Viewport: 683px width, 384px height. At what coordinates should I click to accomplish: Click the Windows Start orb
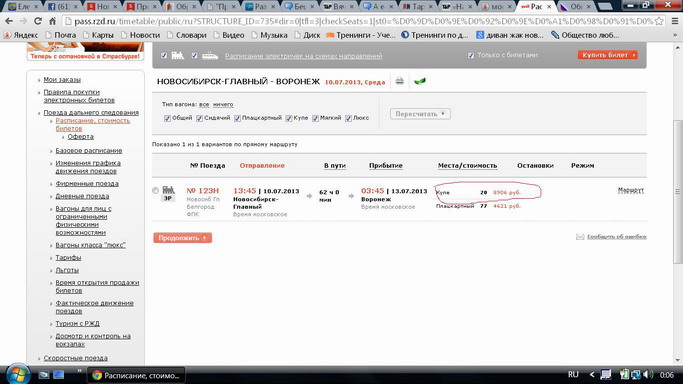click(x=18, y=374)
